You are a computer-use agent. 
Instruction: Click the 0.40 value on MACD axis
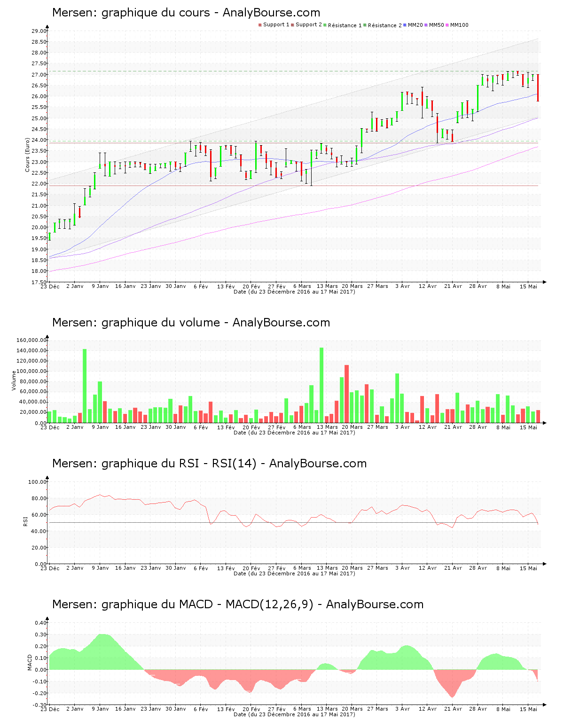click(x=41, y=623)
